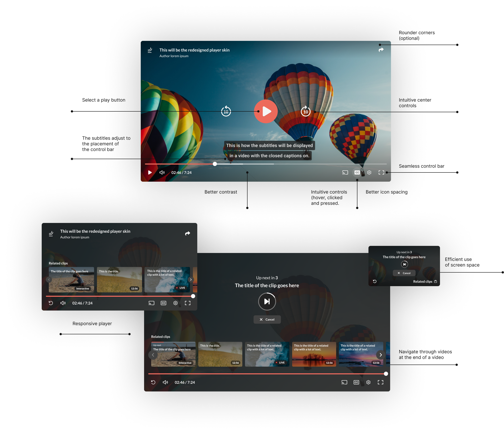
Task: Skip forward 10 seconds in top player
Action: tap(306, 111)
